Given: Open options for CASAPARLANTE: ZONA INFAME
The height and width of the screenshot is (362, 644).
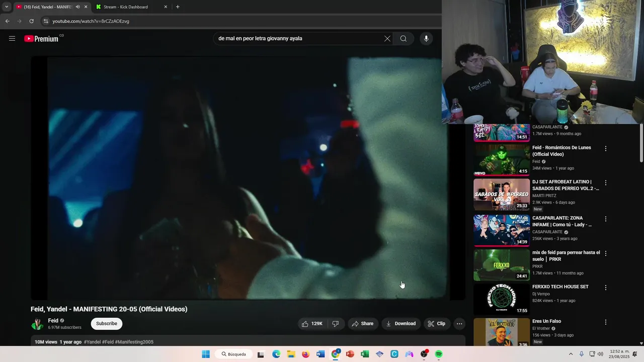Looking at the screenshot, I should coord(606,219).
